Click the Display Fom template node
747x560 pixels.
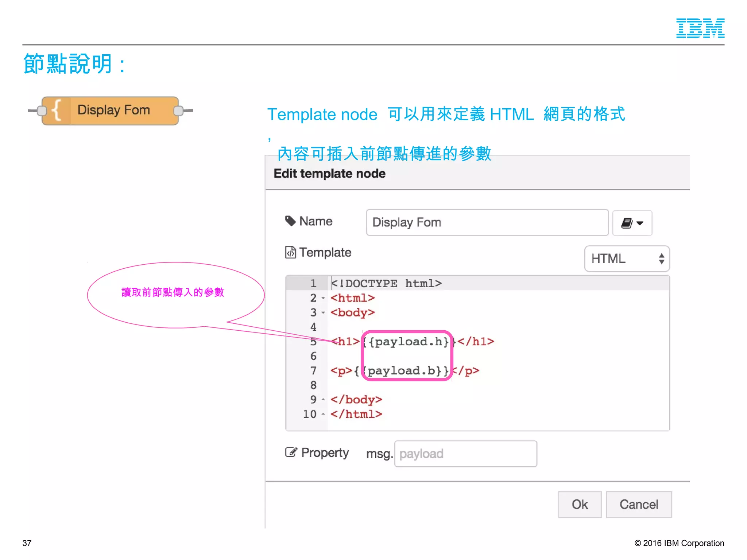point(110,110)
